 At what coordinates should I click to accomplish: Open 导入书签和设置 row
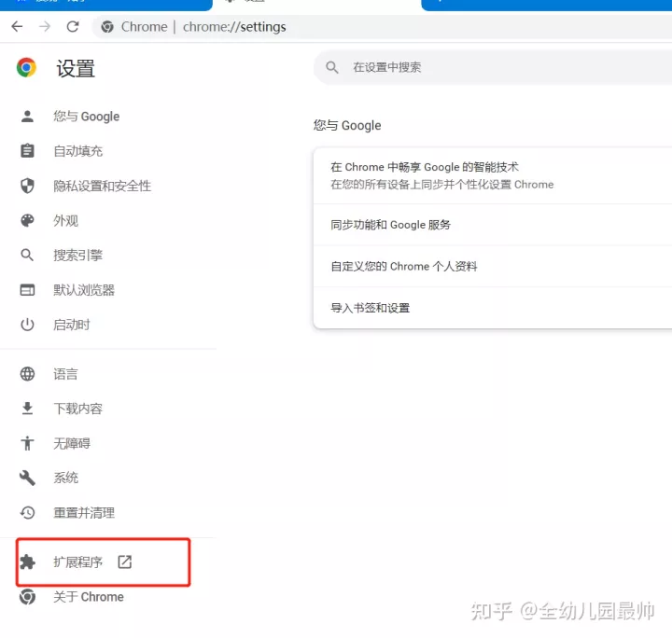(x=493, y=308)
